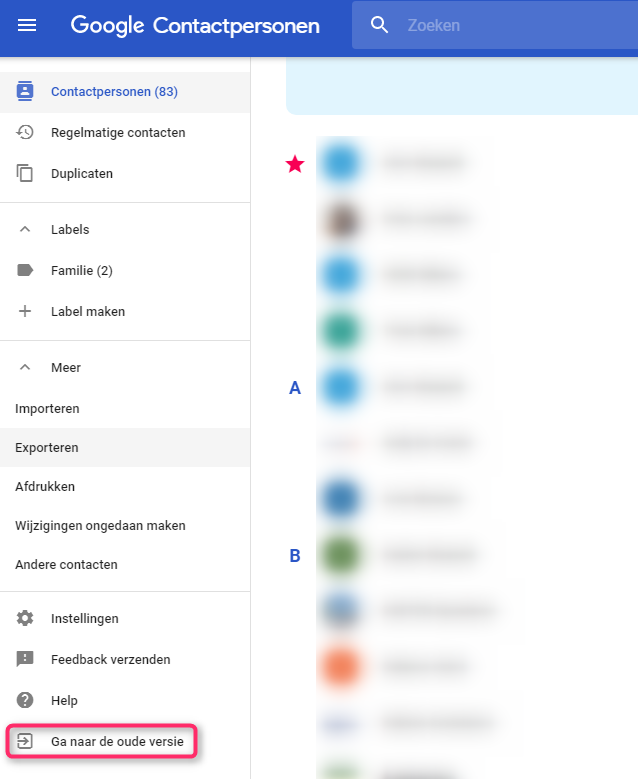
Task: Click the Help question mark icon
Action: click(x=25, y=700)
